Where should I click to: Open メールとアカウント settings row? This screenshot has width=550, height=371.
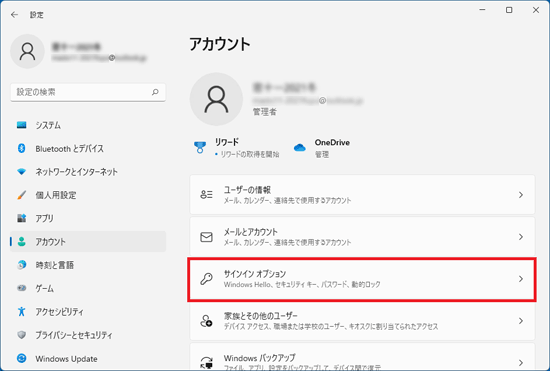[362, 237]
